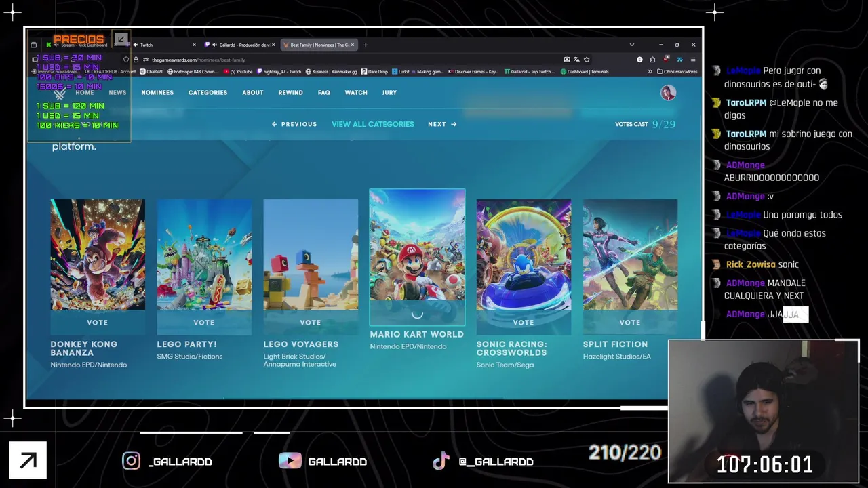
Task: Click the votes cast 9/29 counter
Action: click(646, 124)
